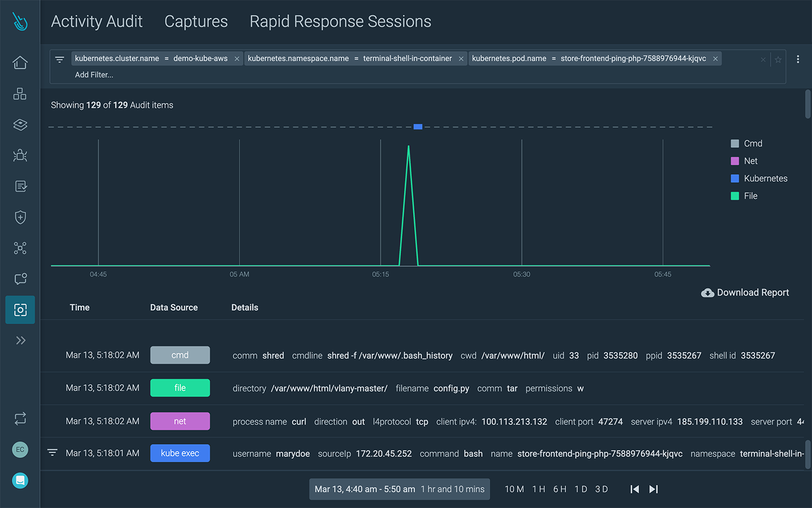Click directory /var/www/html/vlany-master/ value
Viewport: 812px width, 508px height.
[329, 388]
